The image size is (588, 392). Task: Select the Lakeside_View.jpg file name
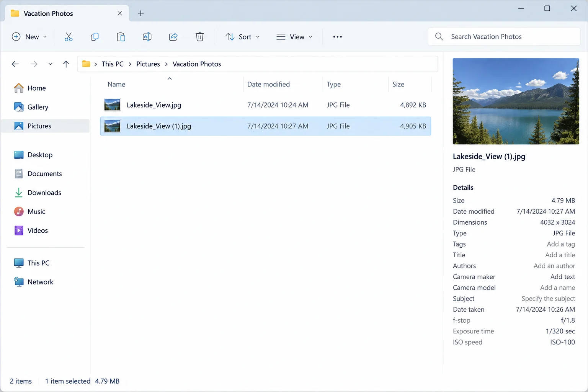click(x=154, y=105)
